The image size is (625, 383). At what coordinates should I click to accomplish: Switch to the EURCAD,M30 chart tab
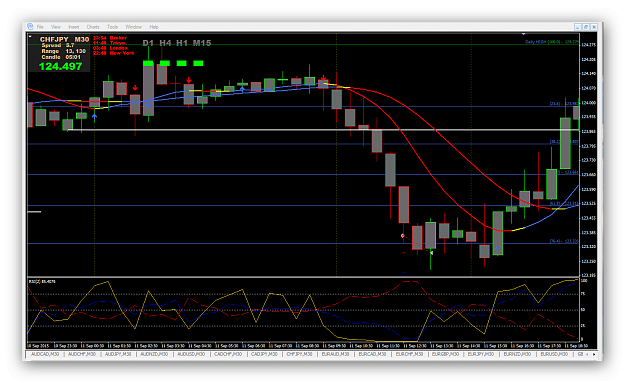click(372, 354)
